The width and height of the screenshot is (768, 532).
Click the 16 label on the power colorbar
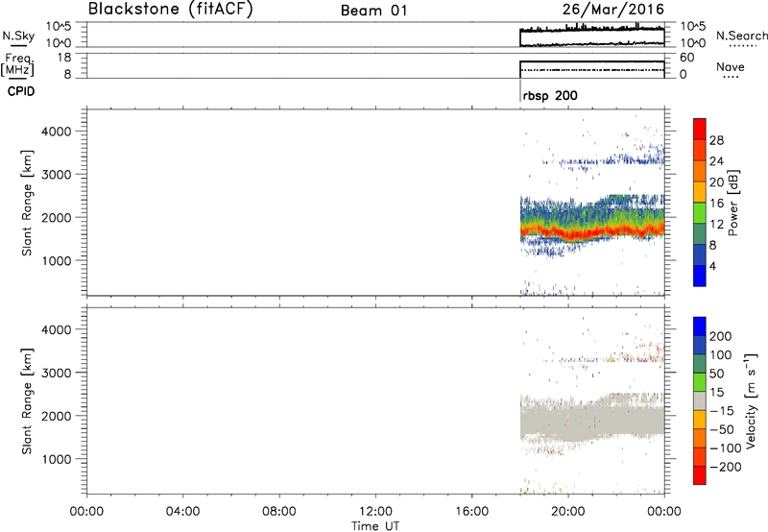(716, 204)
